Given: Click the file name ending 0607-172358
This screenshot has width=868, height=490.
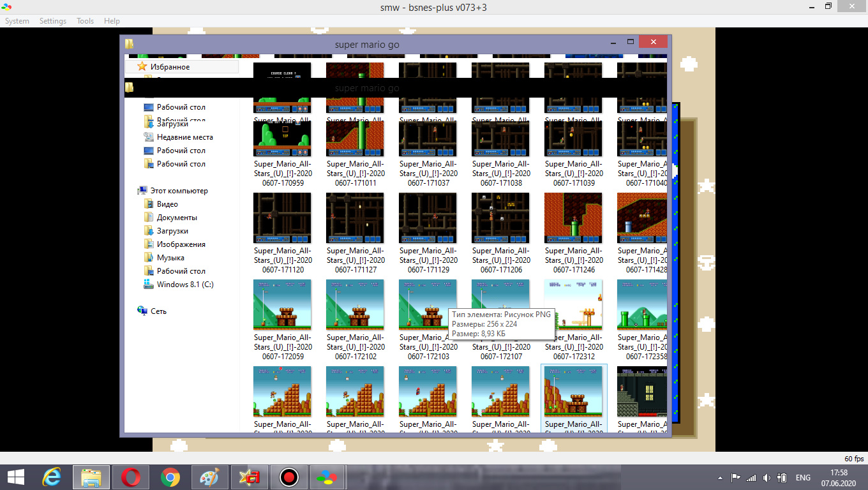Looking at the screenshot, I should (x=642, y=347).
